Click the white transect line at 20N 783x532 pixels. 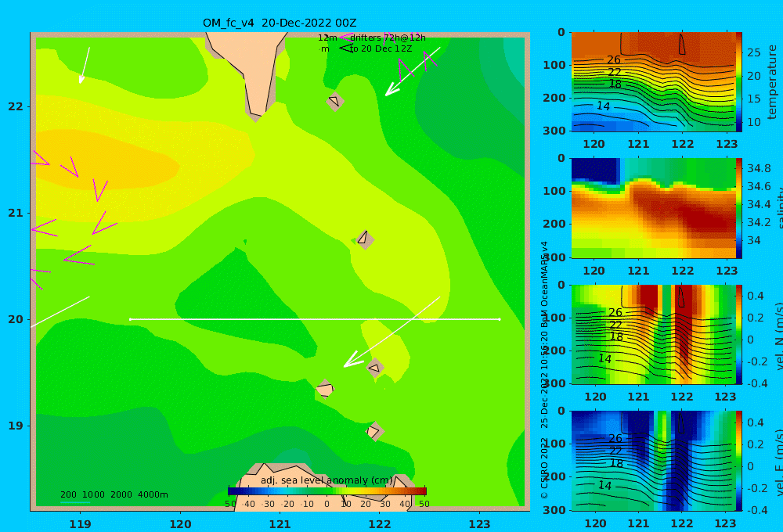coord(315,319)
